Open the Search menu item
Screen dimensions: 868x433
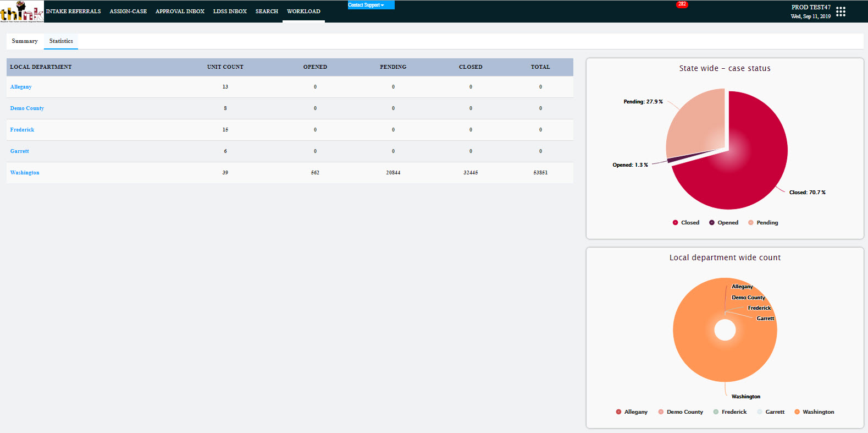tap(267, 12)
